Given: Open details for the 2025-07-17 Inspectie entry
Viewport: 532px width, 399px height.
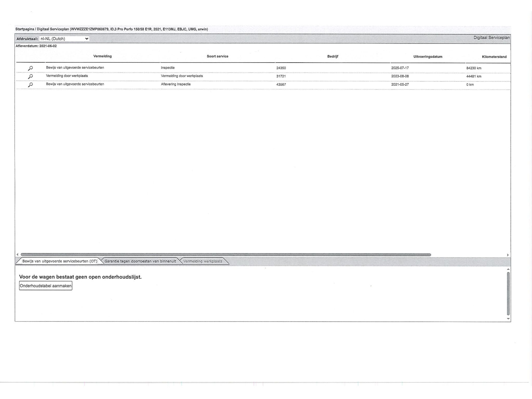Looking at the screenshot, I should pos(30,68).
